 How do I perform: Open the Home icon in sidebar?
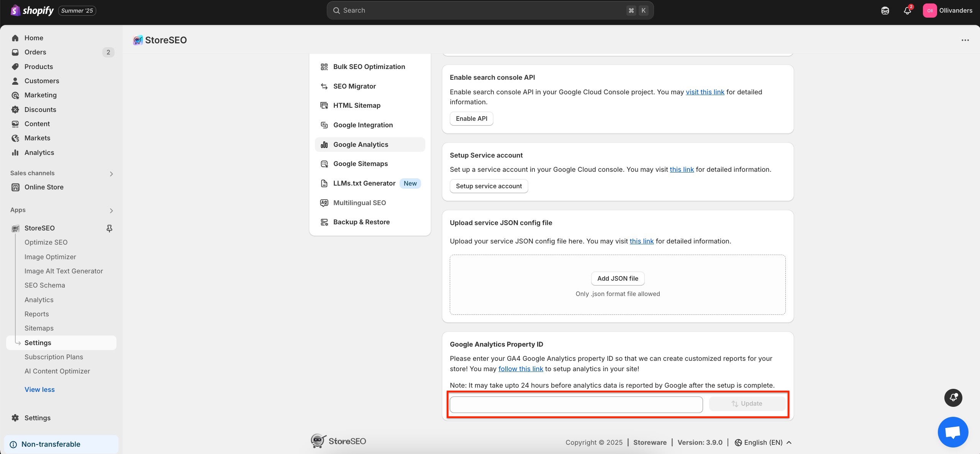pyautogui.click(x=15, y=38)
